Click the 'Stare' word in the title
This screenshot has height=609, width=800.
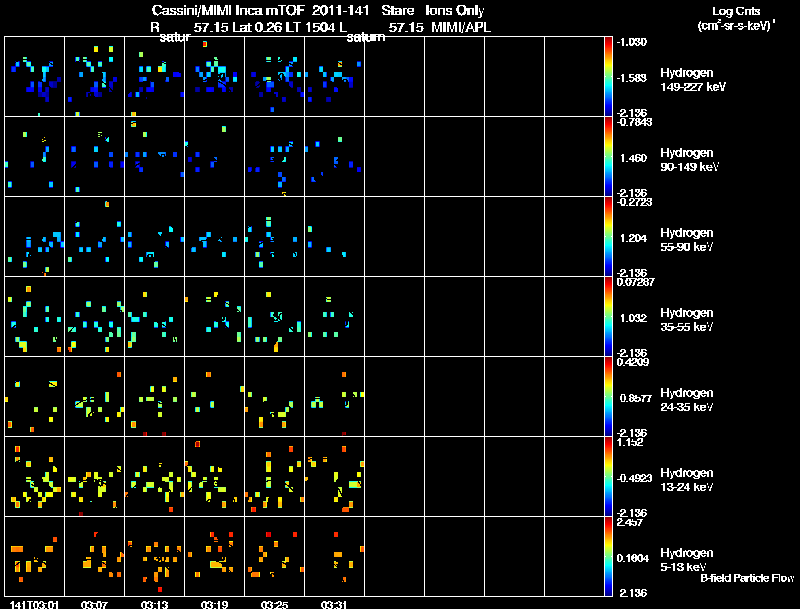click(x=397, y=11)
